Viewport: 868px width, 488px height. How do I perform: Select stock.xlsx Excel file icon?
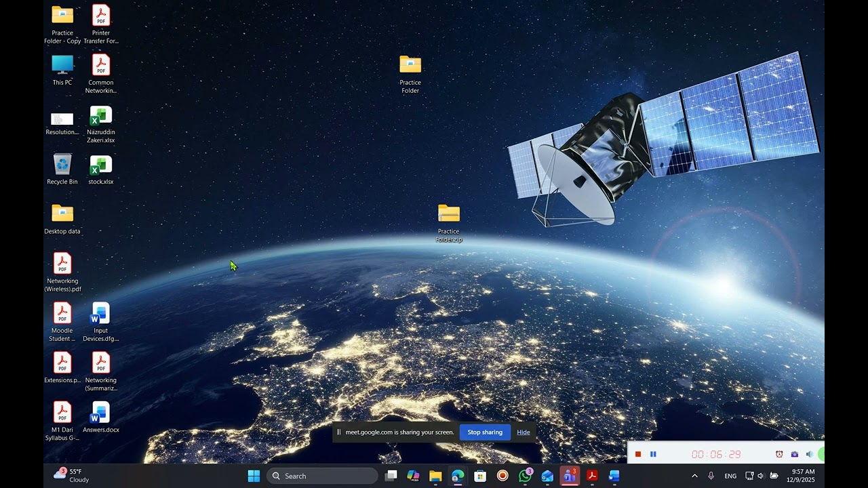(101, 169)
